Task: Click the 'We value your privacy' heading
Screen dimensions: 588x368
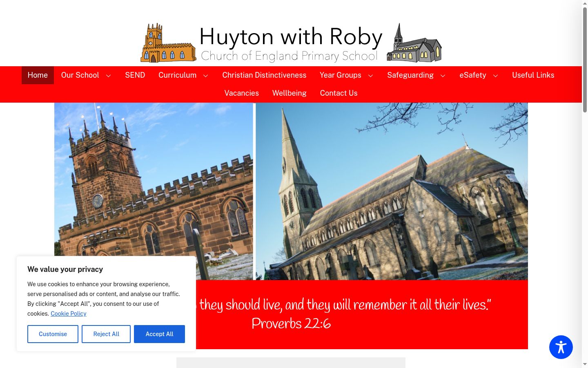Action: [x=65, y=269]
